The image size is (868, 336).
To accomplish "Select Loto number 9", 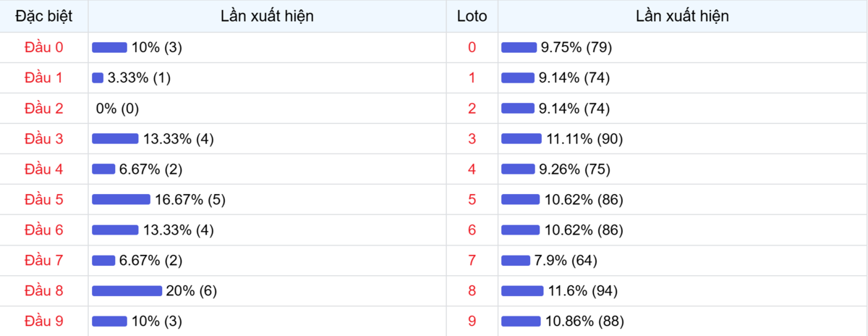I will point(472,321).
